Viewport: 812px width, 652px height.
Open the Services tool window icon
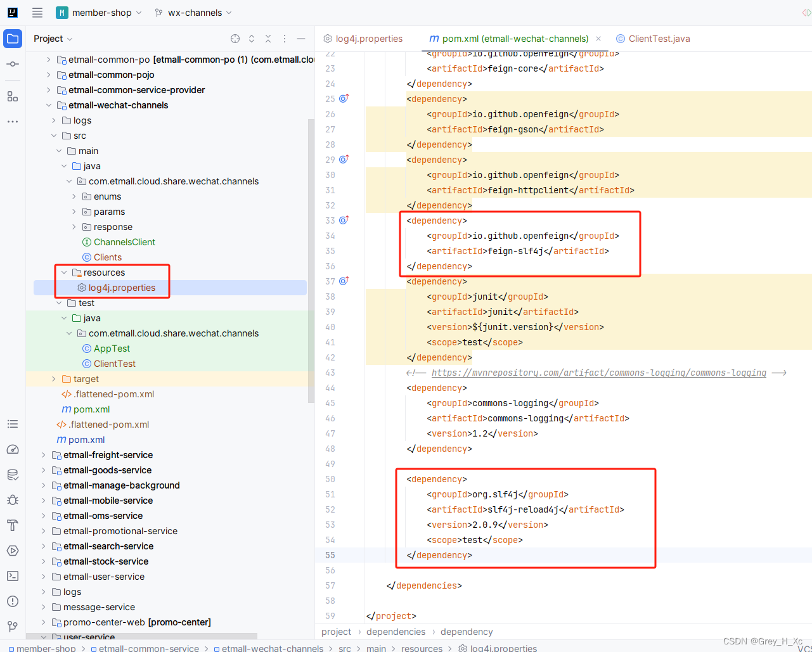13,551
